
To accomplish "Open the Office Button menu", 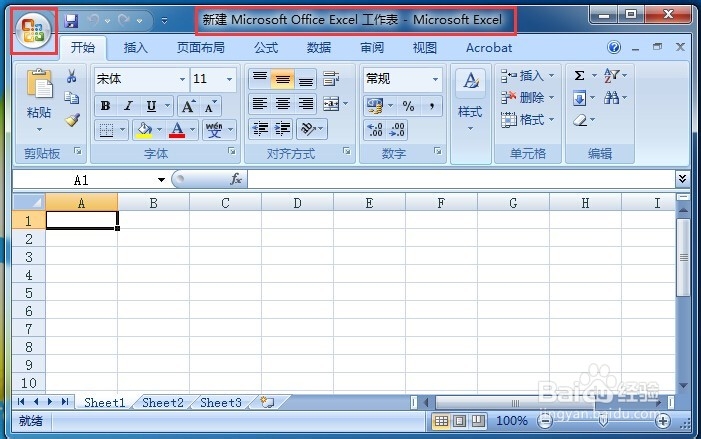I will pyautogui.click(x=34, y=30).
